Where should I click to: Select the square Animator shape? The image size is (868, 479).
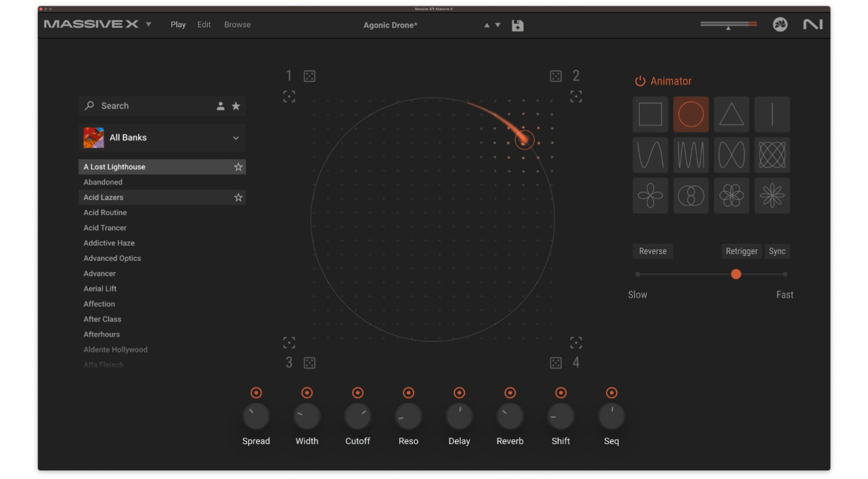pos(650,114)
